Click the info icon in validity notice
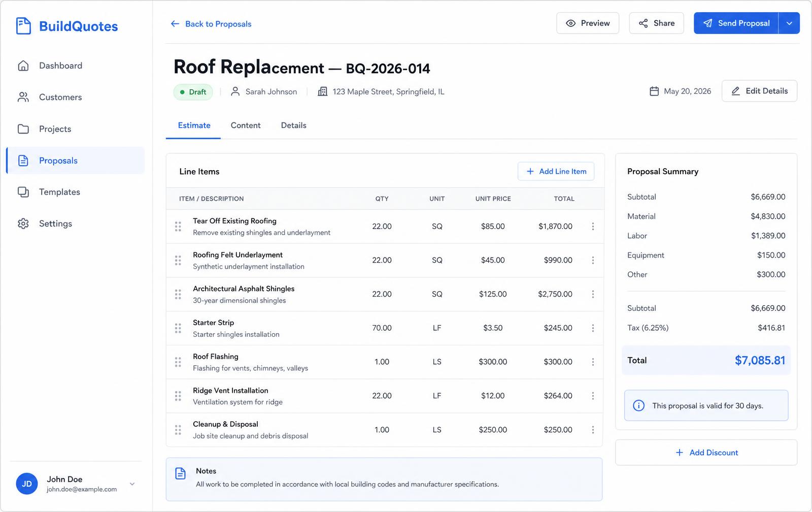Screen dimensions: 812x512 639,406
